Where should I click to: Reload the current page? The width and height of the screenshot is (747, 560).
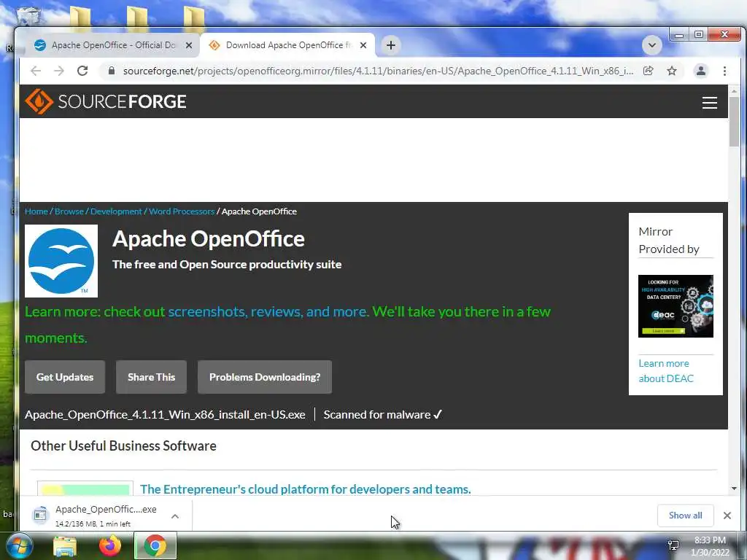tap(82, 71)
